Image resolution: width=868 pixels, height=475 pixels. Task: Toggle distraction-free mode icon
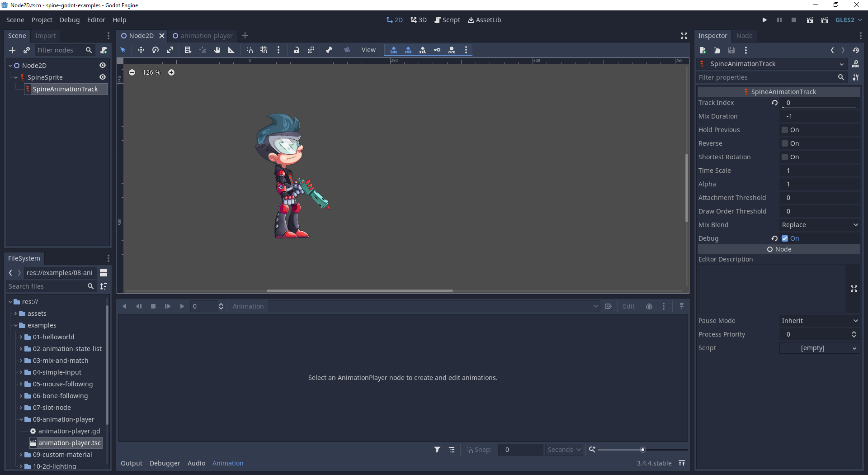684,36
